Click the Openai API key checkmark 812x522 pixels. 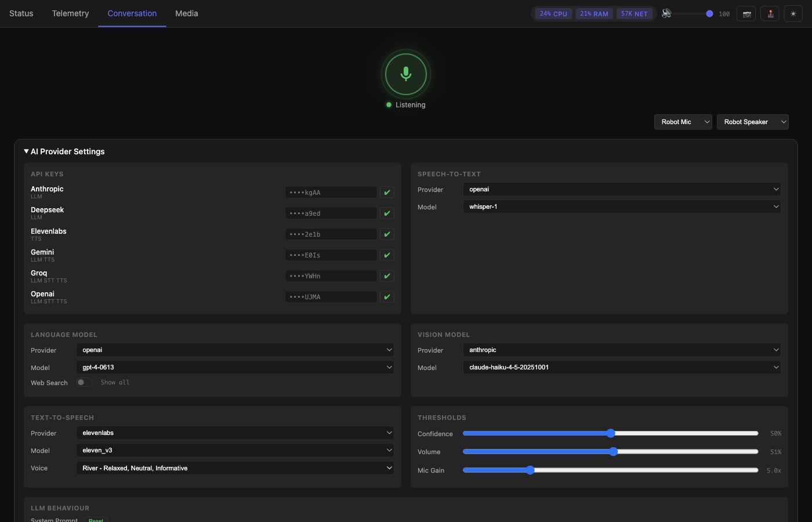pyautogui.click(x=387, y=297)
